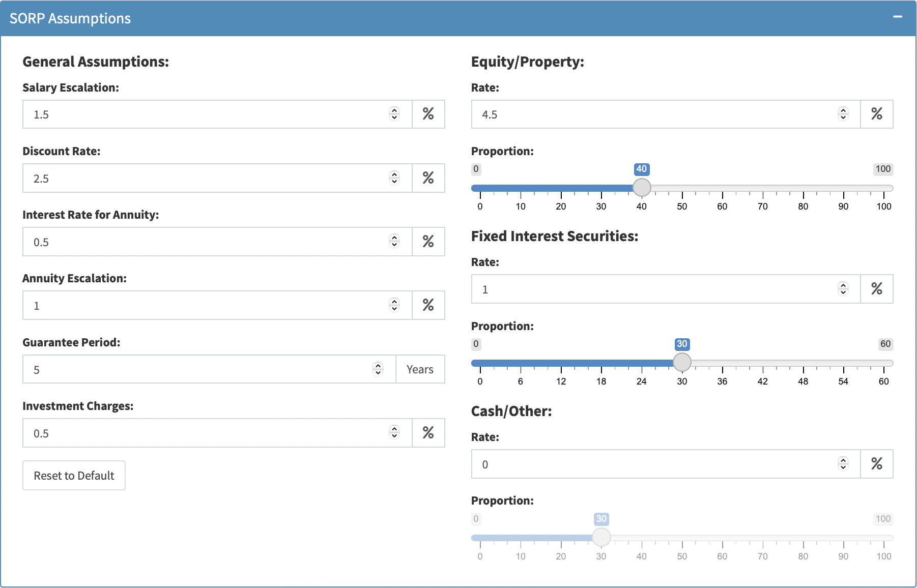
Task: Click the Equity/Property Rate stepper arrows
Action: [x=843, y=114]
